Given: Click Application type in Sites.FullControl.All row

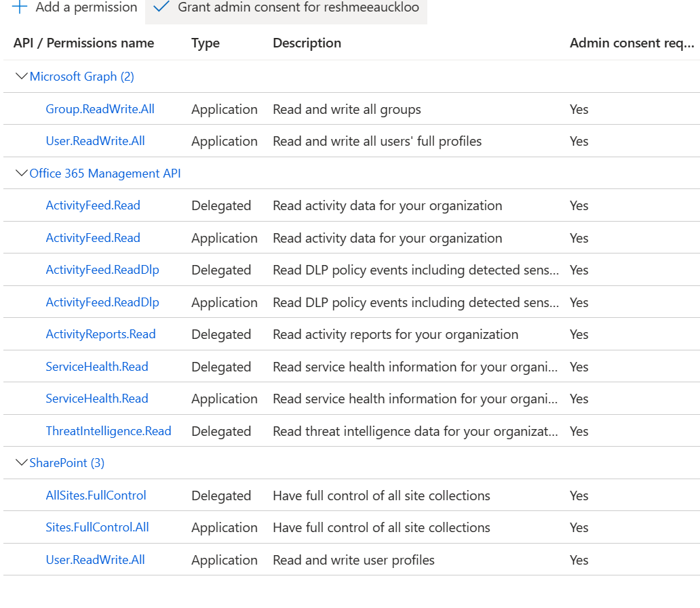Looking at the screenshot, I should 225,528.
